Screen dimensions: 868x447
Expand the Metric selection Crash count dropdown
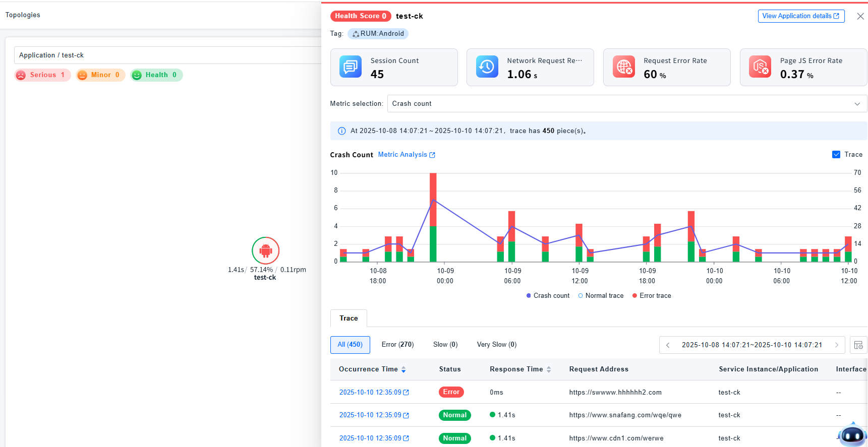coord(626,104)
